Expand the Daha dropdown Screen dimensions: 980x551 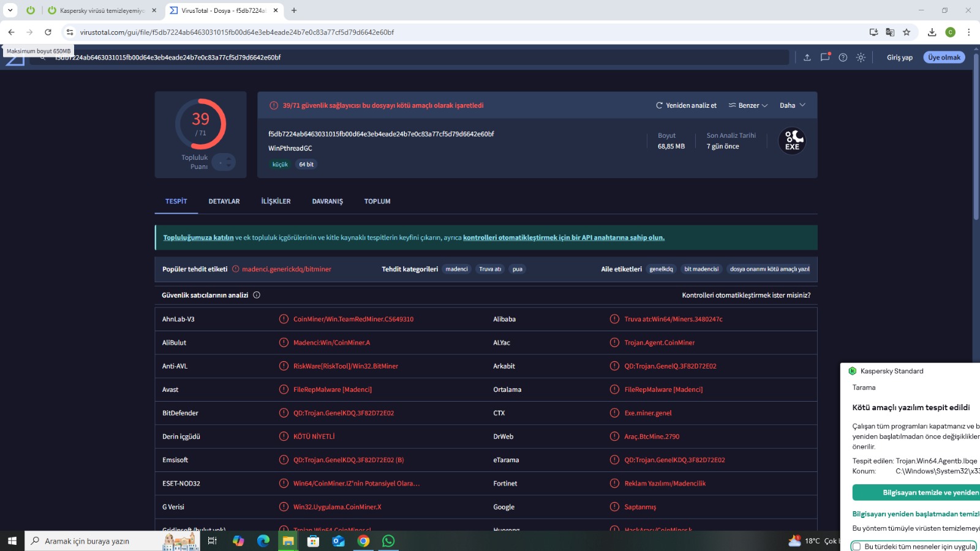pos(793,105)
